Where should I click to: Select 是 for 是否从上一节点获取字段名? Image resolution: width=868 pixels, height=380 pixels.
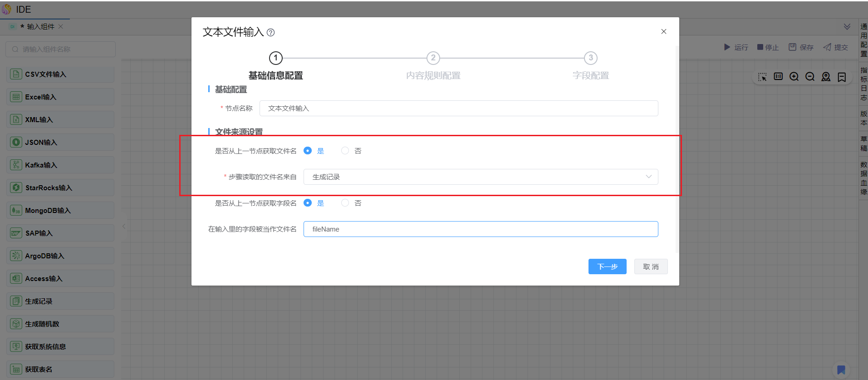point(308,203)
